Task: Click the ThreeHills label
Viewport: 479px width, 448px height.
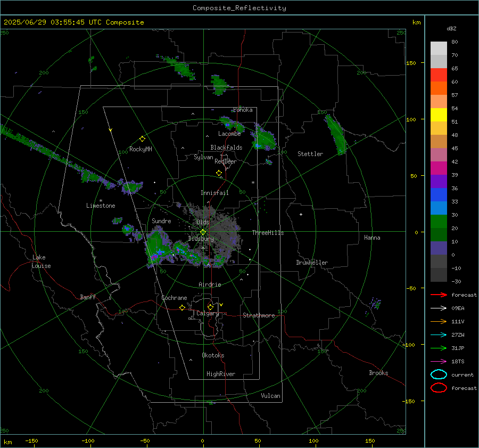Action: (x=268, y=233)
